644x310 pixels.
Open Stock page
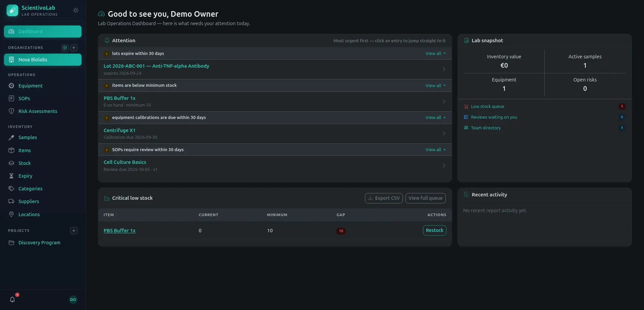click(43, 163)
